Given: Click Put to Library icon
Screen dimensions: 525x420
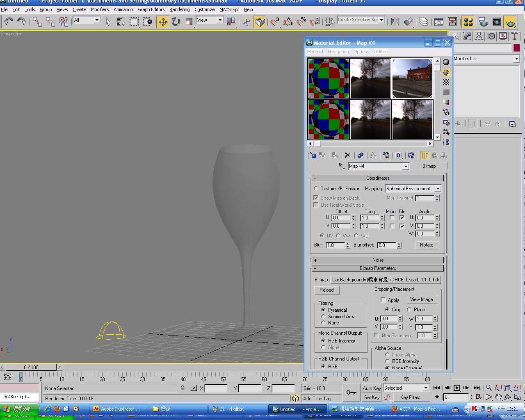Looking at the screenshot, I should [386, 155].
